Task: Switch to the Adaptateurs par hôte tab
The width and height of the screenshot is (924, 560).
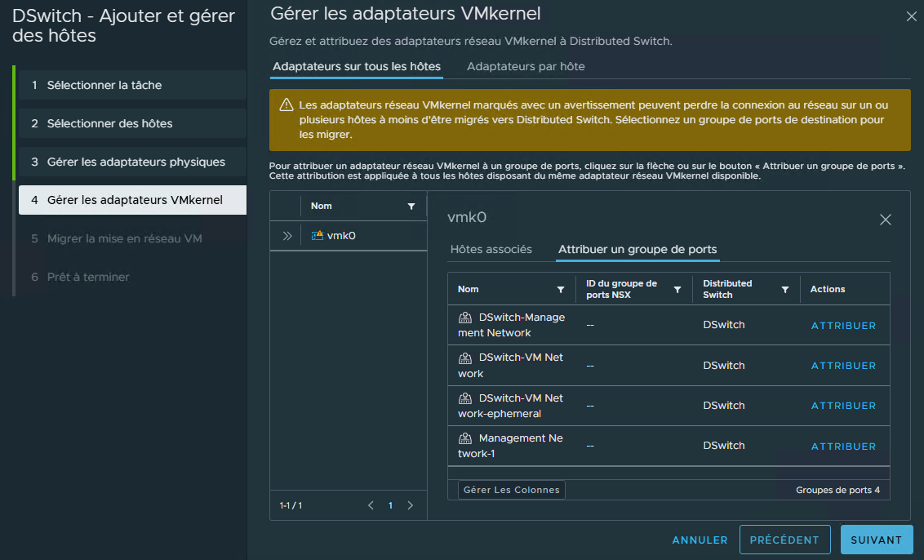Action: 526,66
